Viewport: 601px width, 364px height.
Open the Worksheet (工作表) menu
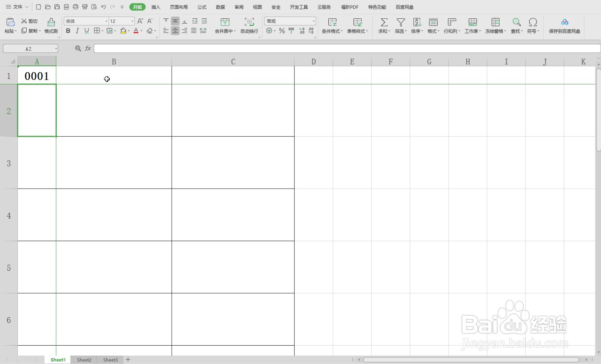pyautogui.click(x=473, y=25)
